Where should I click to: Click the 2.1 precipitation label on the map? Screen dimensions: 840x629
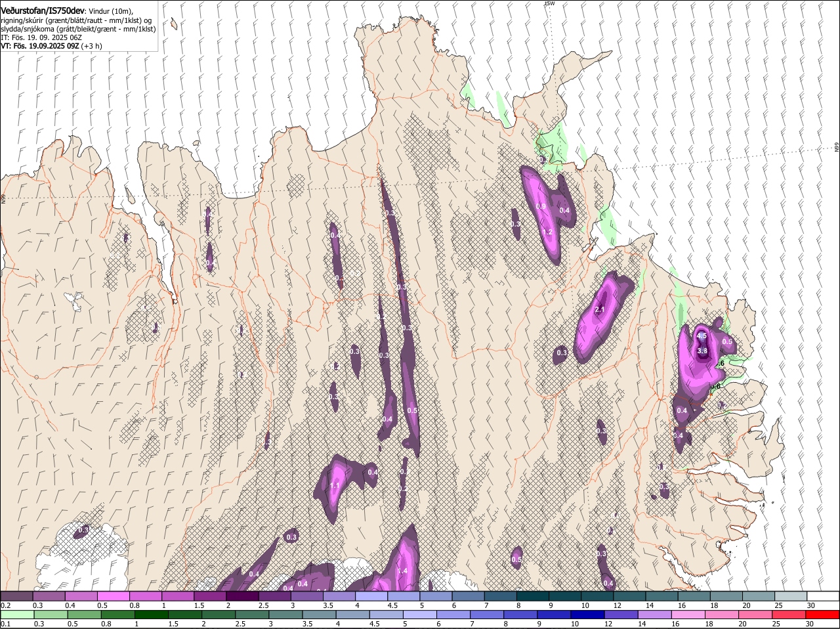tap(600, 310)
